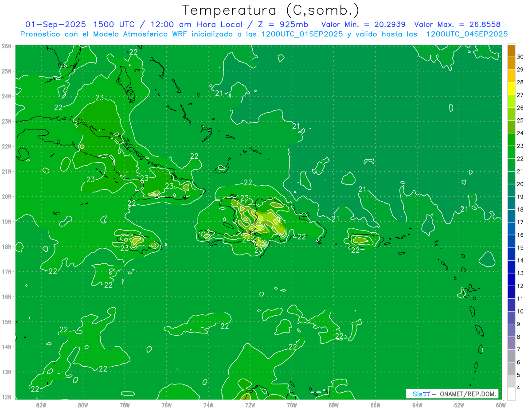Click the "1200UTC_04SEP2025" valid-until time

(467, 34)
